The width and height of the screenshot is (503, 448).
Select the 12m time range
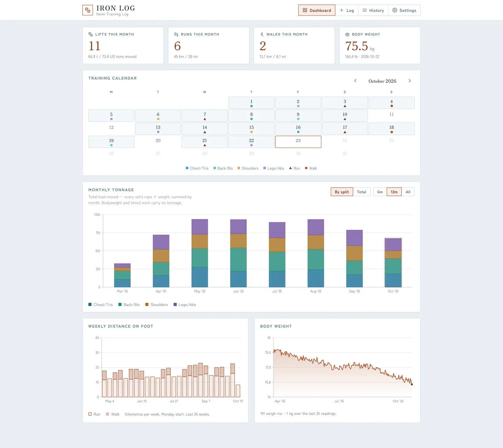coord(394,192)
